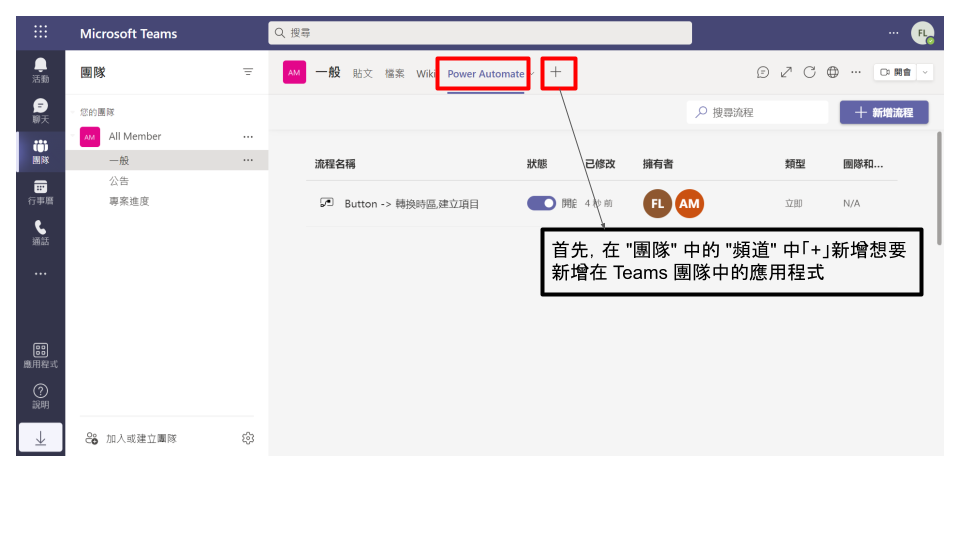Open manage teams gear icon
This screenshot has height=540, width=960.
point(248,438)
